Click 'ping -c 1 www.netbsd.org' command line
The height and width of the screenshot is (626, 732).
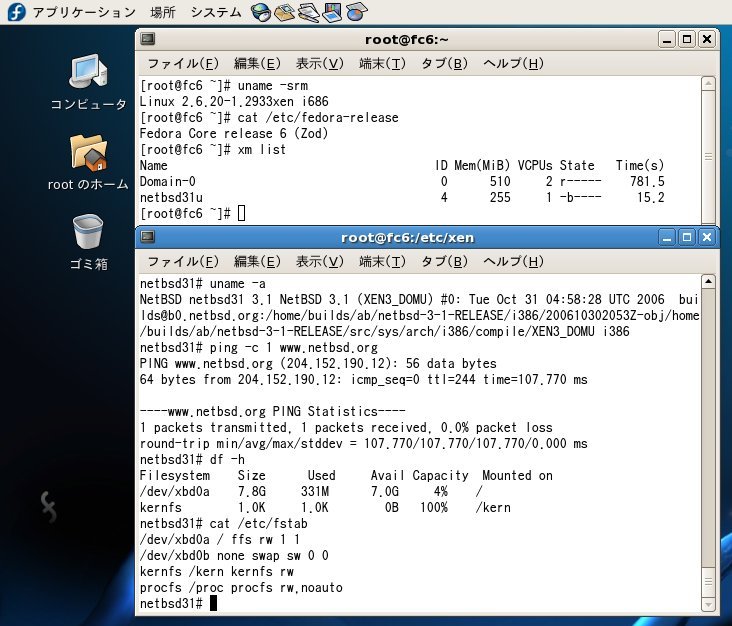pyautogui.click(x=259, y=348)
